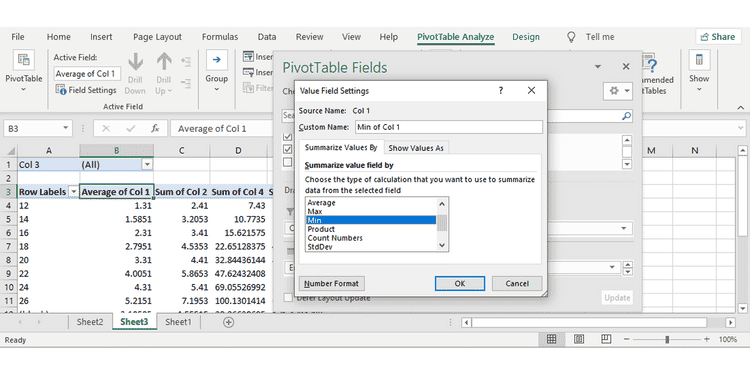Click the Group arrow icon in ribbon
This screenshot has width=750, height=375.
point(217,60)
